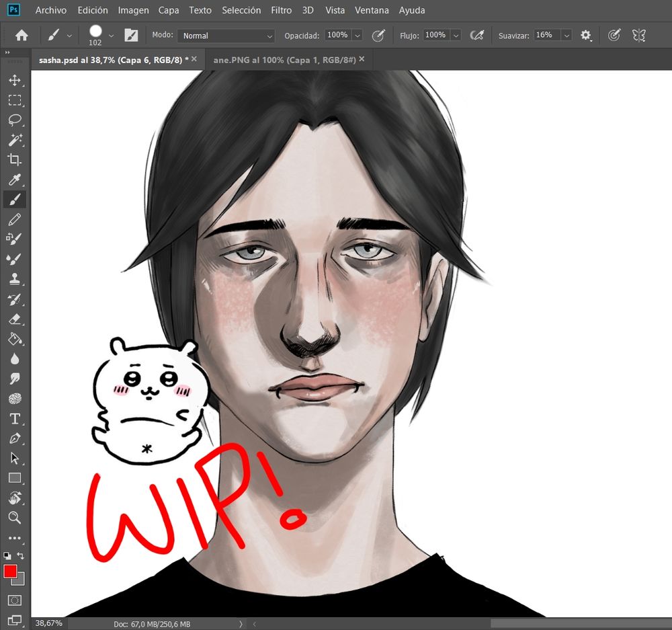Go to the Home screen

22,35
